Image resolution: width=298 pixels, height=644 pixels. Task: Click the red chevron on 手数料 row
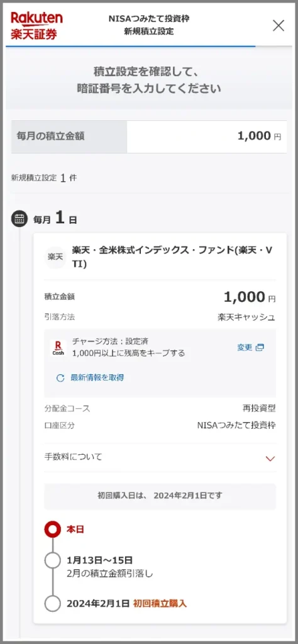270,458
